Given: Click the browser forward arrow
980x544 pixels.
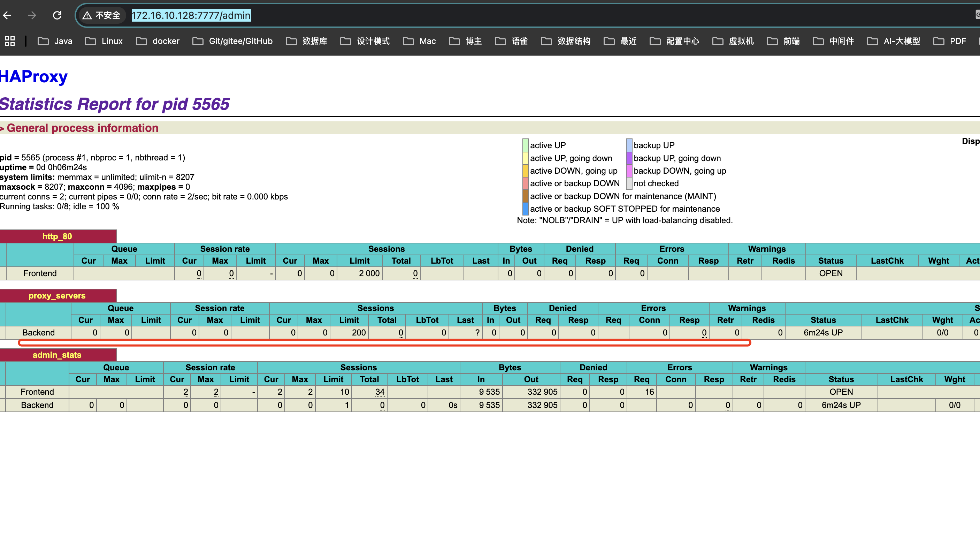Looking at the screenshot, I should click(x=32, y=15).
